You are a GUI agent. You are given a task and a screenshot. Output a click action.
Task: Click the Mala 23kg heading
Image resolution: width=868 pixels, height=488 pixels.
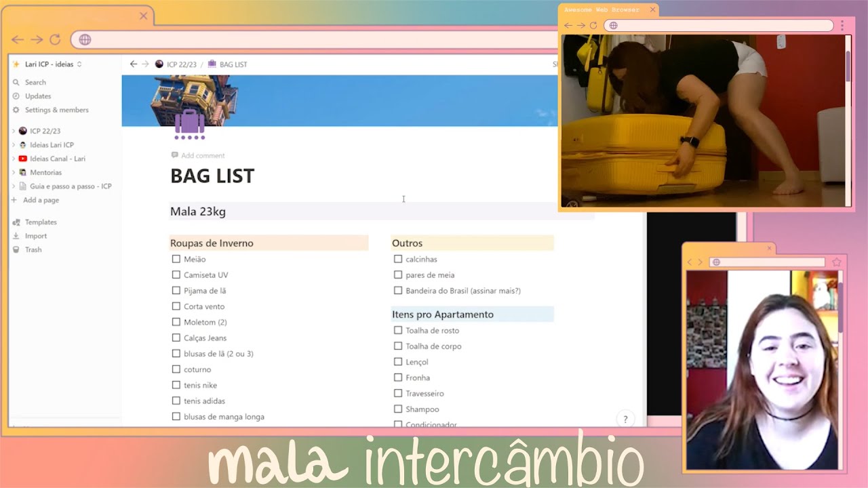(x=198, y=211)
